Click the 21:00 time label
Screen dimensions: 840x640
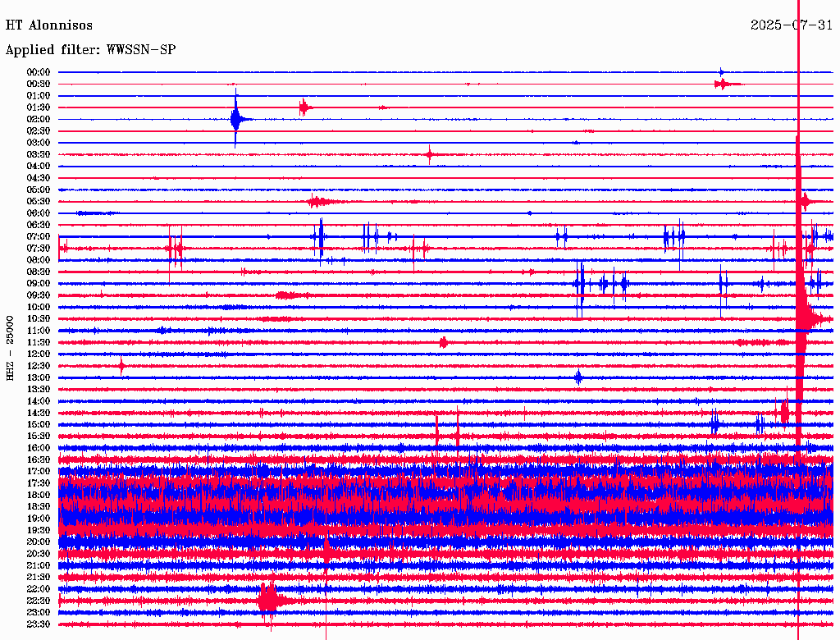39,565
